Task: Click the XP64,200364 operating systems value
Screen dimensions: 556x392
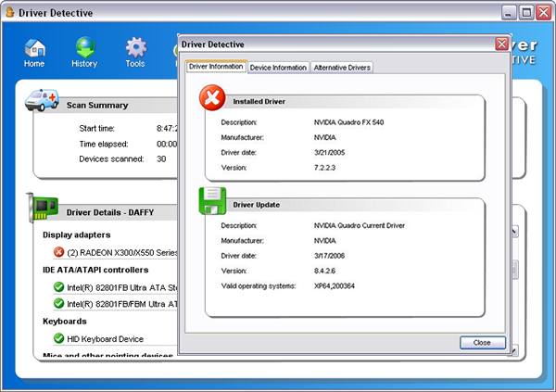Action: 334,286
